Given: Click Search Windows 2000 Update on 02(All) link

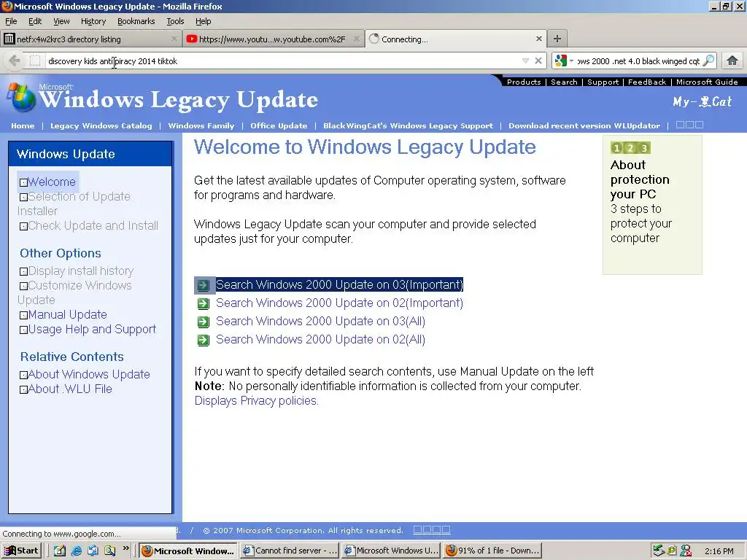Looking at the screenshot, I should 320,340.
